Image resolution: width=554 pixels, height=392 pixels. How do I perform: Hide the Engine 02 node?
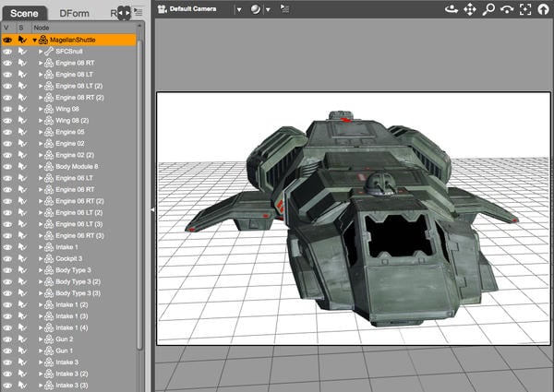pyautogui.click(x=7, y=144)
